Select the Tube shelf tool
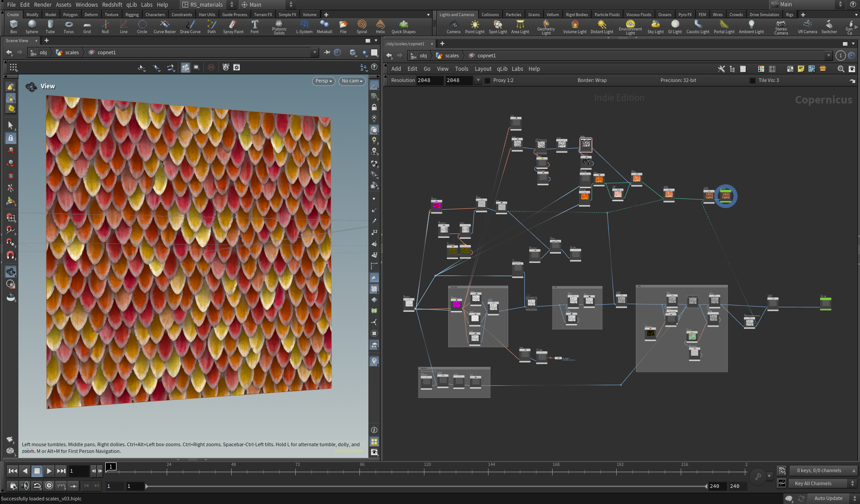 point(50,26)
